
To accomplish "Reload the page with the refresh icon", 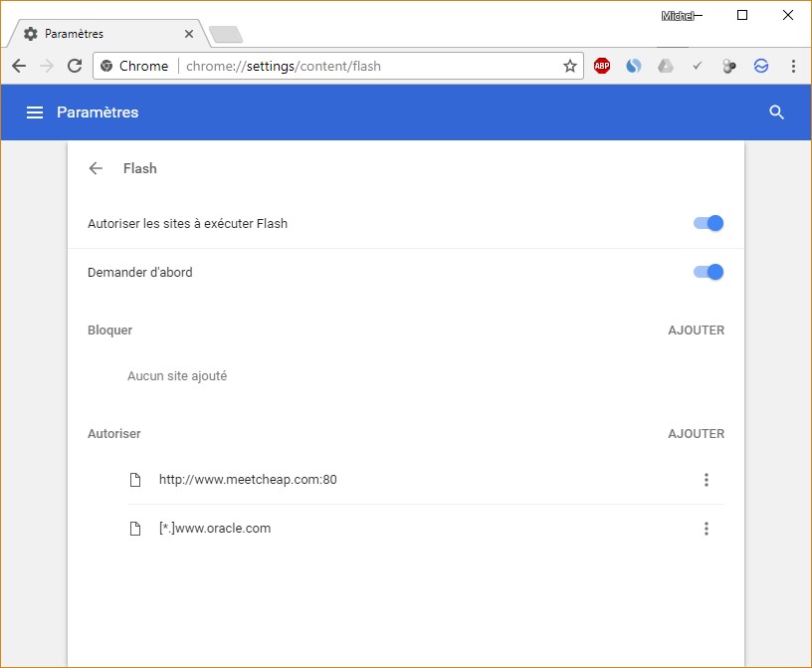I will [75, 66].
